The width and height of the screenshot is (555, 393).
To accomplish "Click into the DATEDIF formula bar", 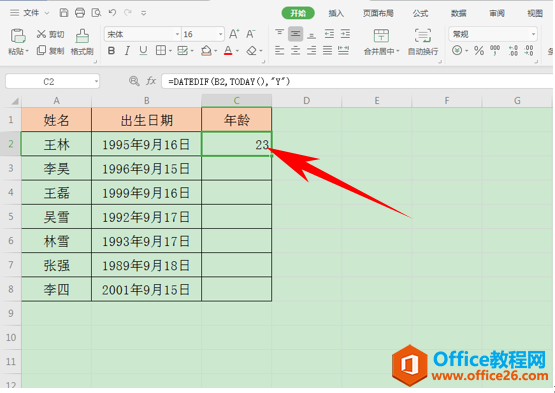I will 357,81.
